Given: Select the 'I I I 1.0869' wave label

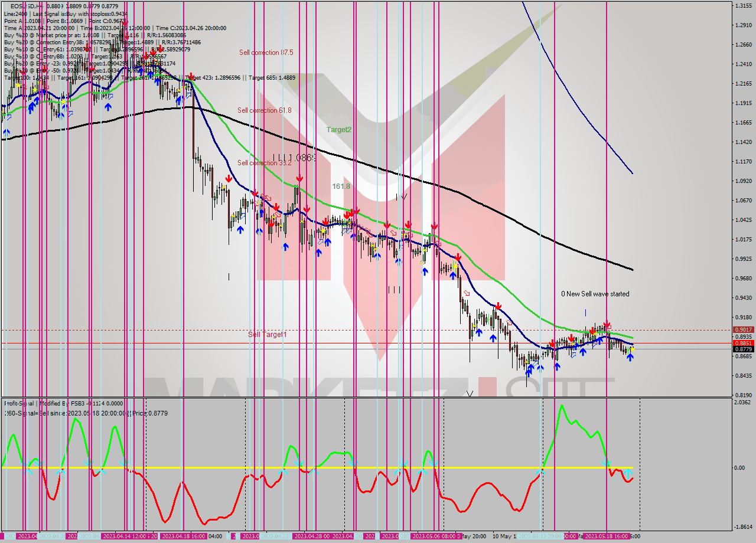Looking at the screenshot, I should [294, 158].
